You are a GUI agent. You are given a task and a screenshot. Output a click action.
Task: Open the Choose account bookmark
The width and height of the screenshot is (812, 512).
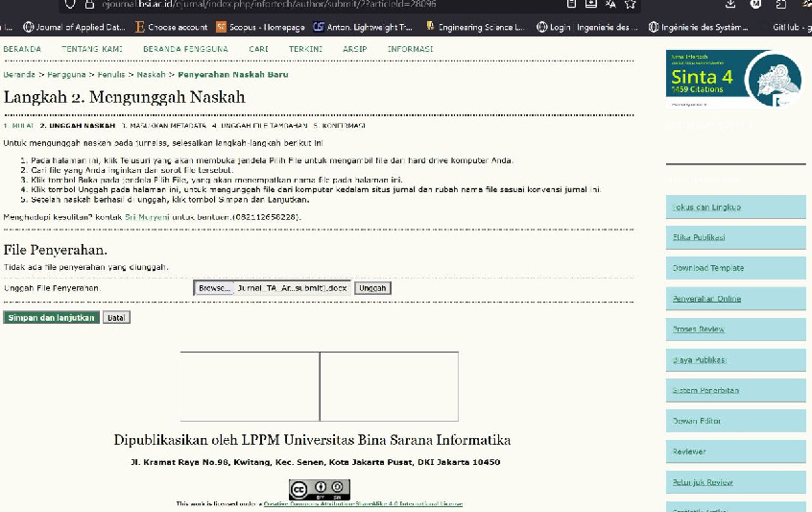pos(170,27)
